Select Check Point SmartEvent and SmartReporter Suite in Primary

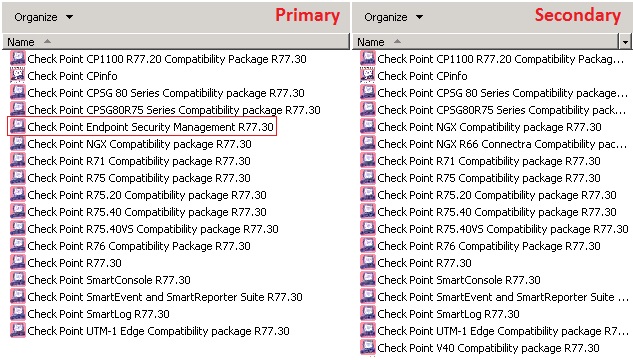coord(165,297)
